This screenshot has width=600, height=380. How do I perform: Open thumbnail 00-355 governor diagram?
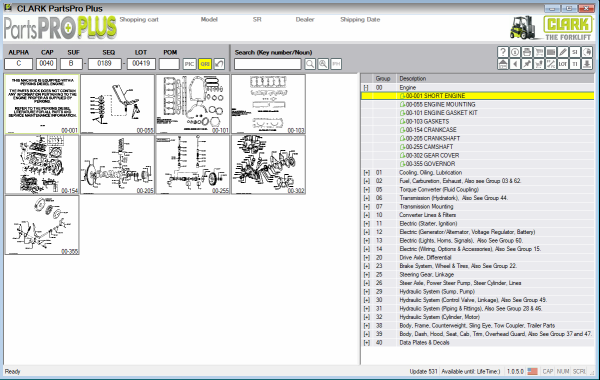[x=42, y=225]
